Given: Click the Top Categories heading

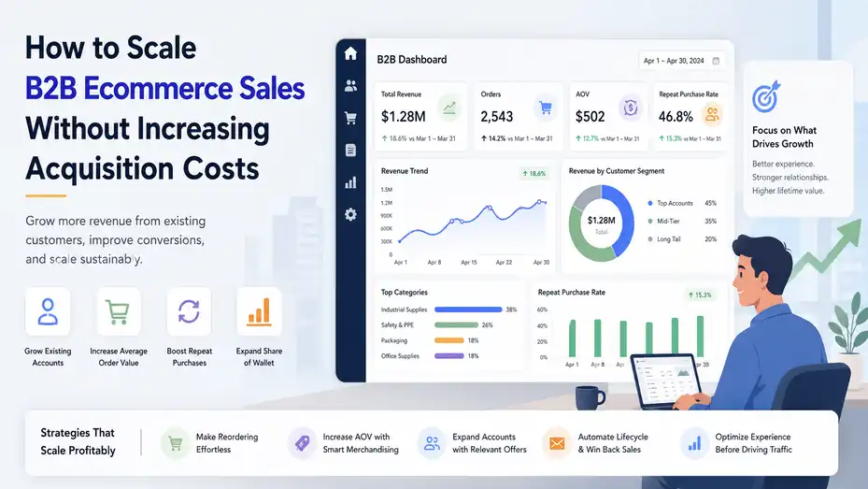Looking at the screenshot, I should pos(405,293).
